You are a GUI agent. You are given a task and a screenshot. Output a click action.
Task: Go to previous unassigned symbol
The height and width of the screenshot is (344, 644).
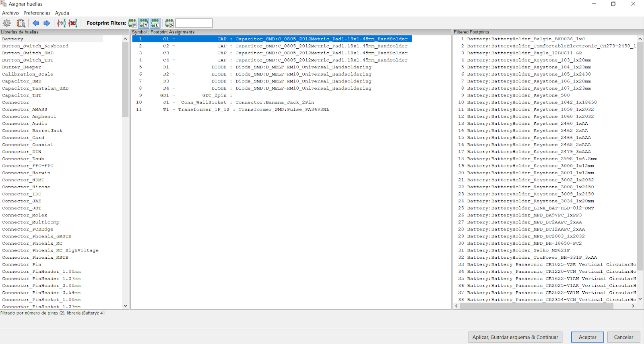coord(36,23)
